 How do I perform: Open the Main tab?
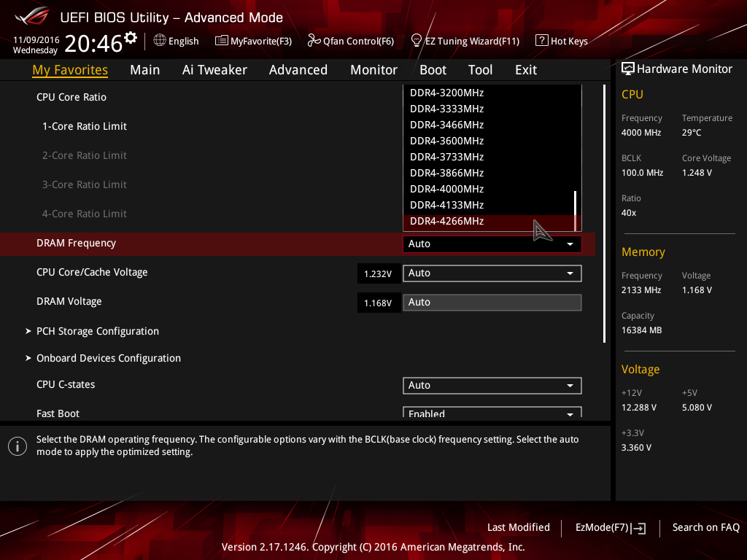pyautogui.click(x=145, y=70)
